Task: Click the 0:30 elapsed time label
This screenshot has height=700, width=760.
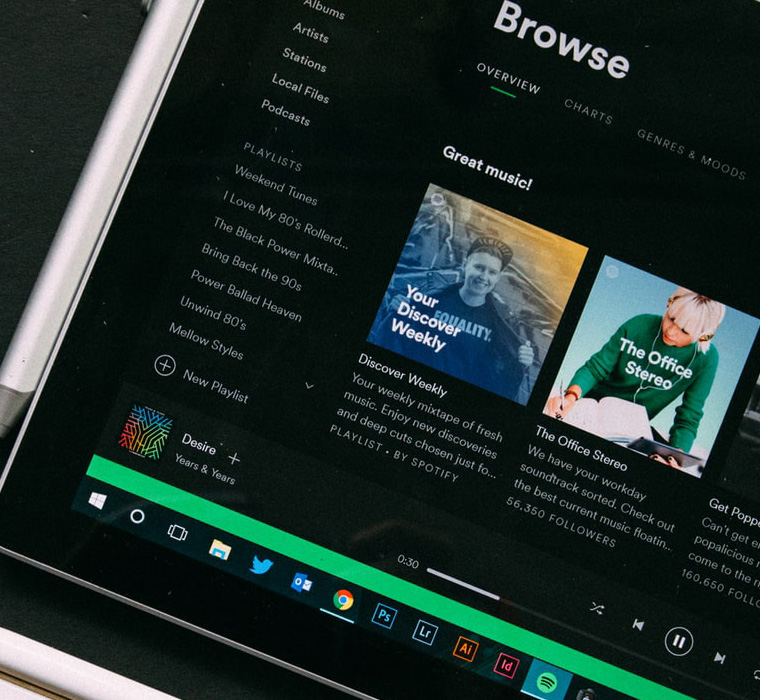Action: pos(408,562)
